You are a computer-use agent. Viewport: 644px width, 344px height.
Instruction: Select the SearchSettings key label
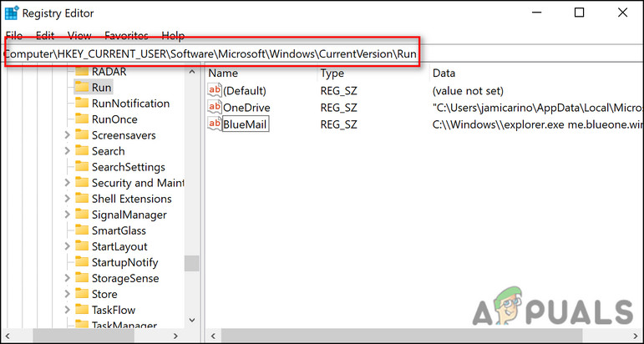pyautogui.click(x=128, y=167)
